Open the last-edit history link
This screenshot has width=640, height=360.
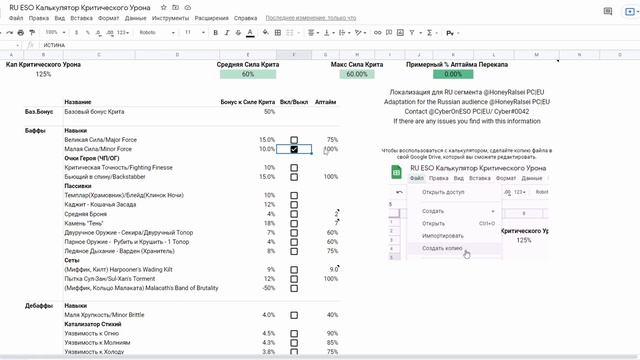(311, 18)
